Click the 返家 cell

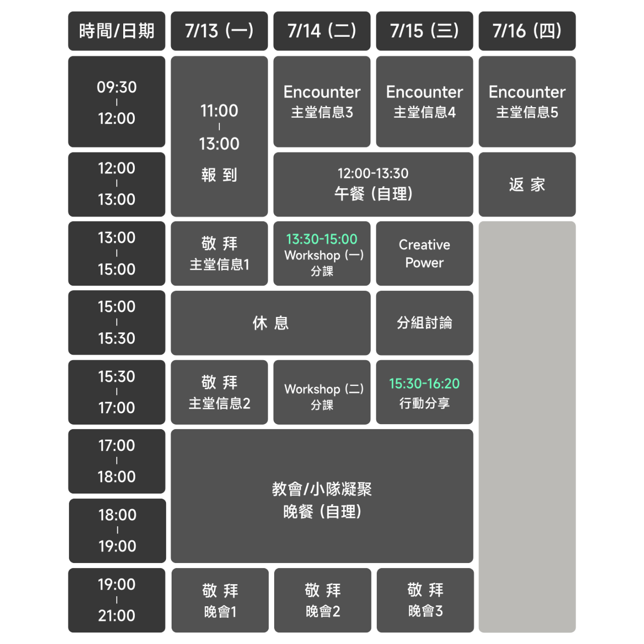(527, 184)
